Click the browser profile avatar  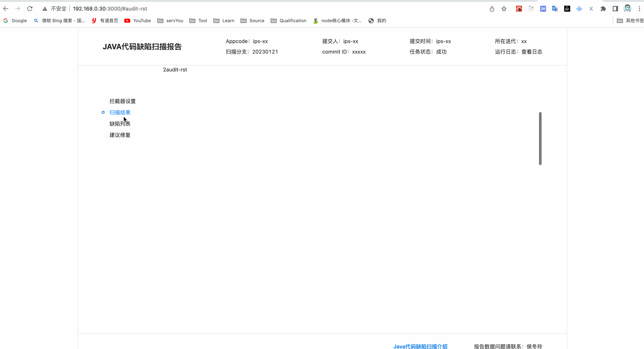pos(627,8)
